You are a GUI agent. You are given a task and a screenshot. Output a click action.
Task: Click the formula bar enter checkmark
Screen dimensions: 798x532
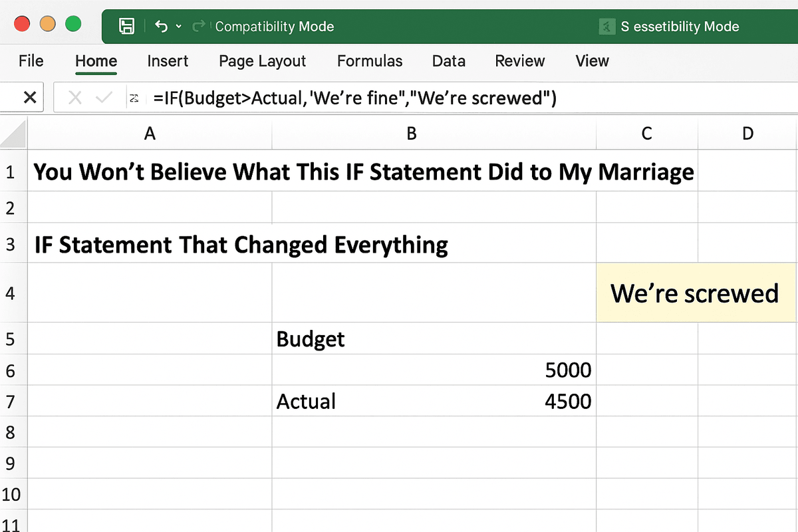[104, 98]
